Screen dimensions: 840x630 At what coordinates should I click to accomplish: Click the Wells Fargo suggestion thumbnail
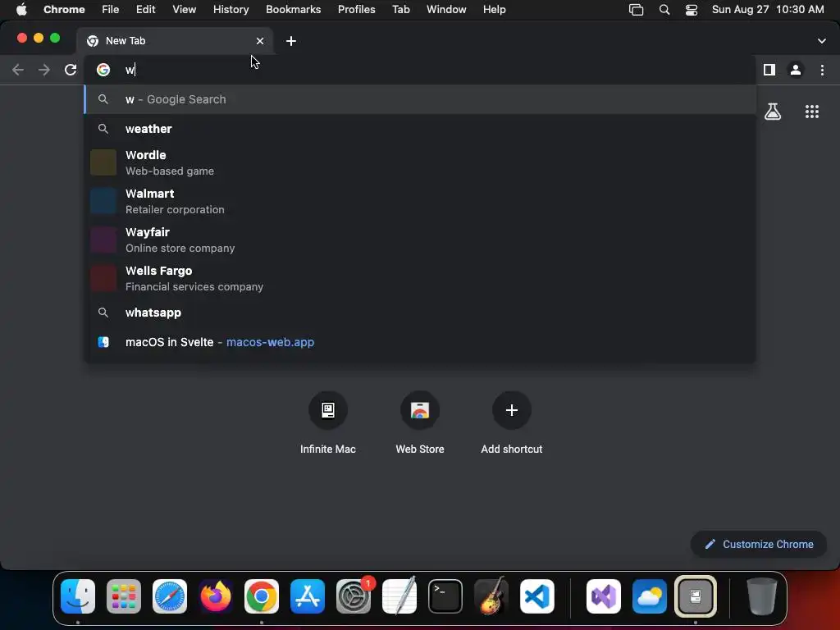tap(103, 278)
